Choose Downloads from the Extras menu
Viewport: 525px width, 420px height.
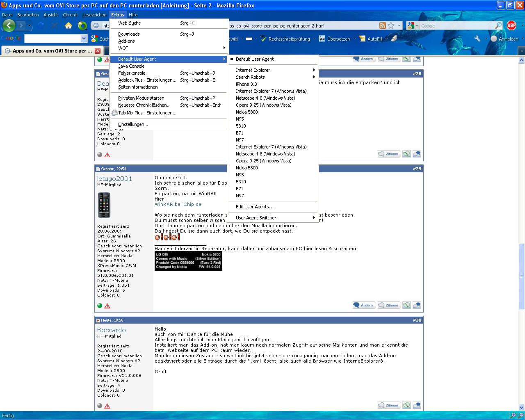click(169, 34)
